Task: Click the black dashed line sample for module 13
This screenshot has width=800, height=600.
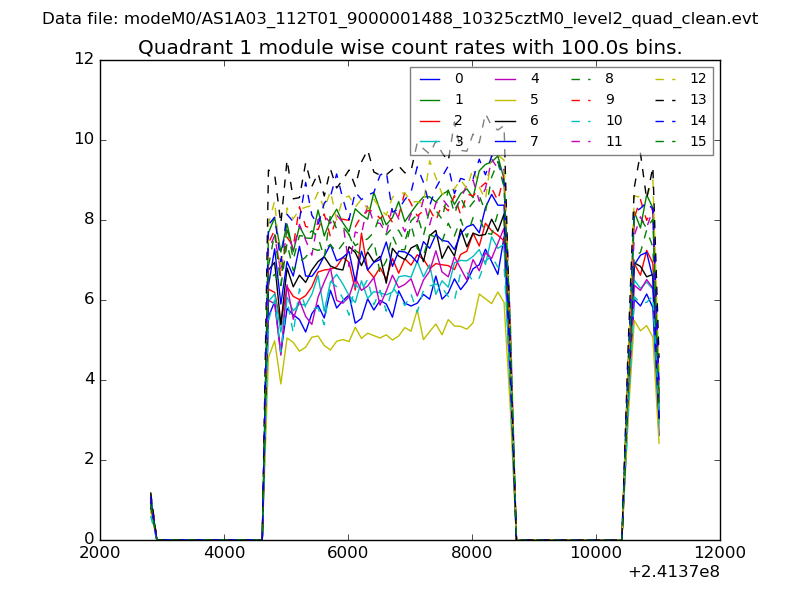Action: point(667,100)
